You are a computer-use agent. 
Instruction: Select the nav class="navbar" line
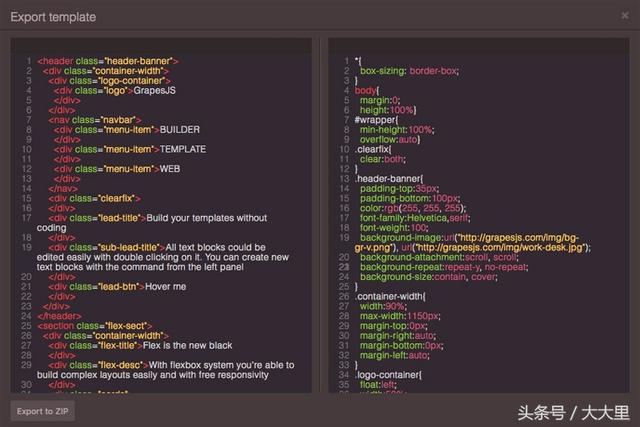coord(95,120)
